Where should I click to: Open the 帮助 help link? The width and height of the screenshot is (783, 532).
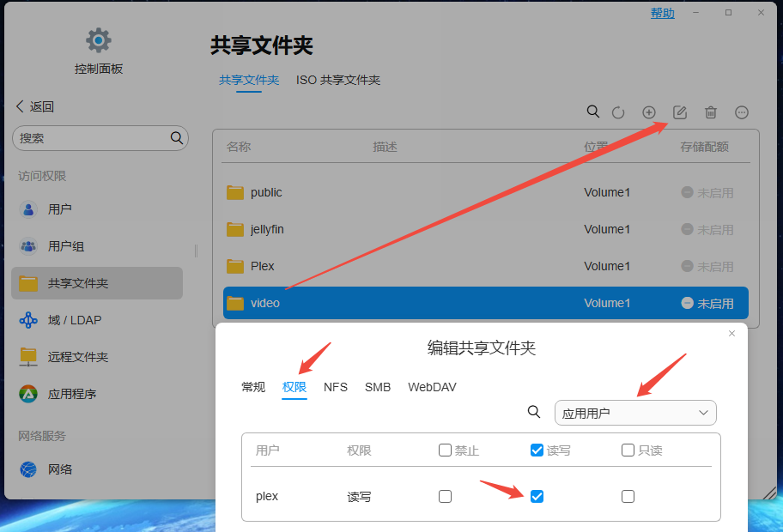(x=662, y=13)
